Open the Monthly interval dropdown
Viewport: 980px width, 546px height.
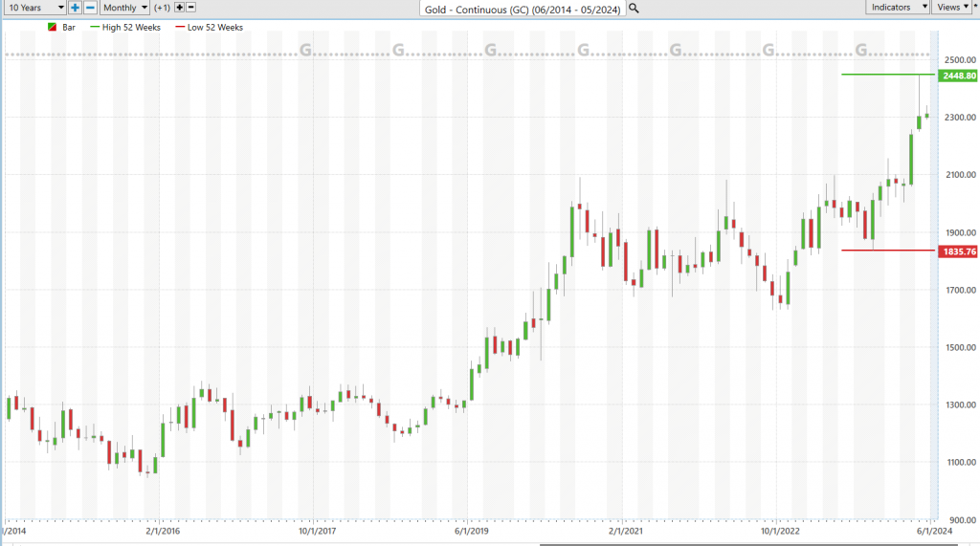click(x=125, y=8)
